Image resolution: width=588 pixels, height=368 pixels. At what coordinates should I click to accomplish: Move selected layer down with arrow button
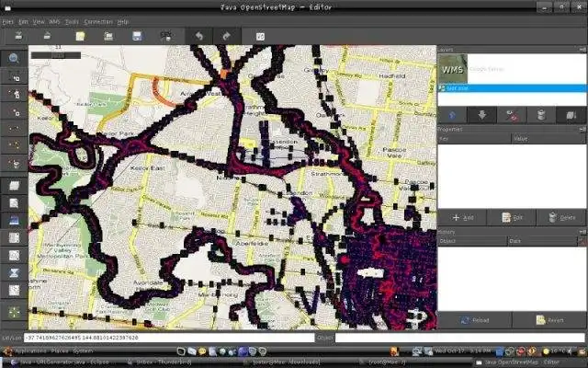[x=481, y=114]
